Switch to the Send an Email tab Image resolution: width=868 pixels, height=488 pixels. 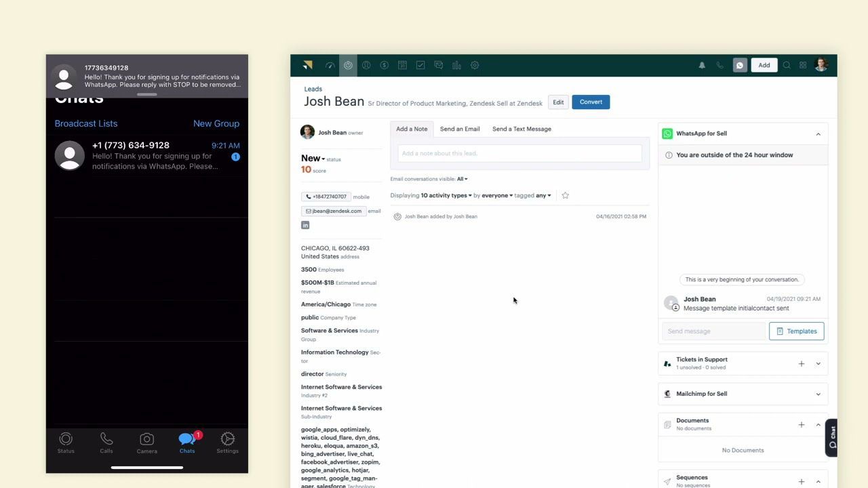tap(460, 129)
